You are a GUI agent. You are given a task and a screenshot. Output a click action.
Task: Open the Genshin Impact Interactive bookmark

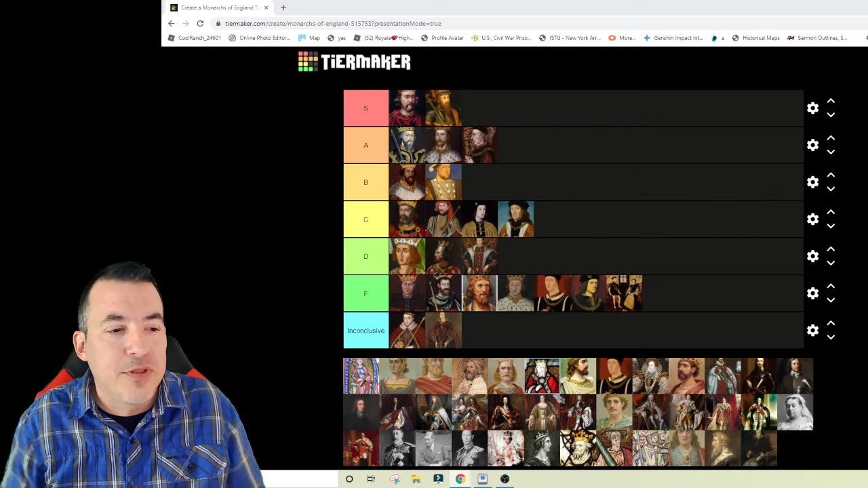pyautogui.click(x=673, y=38)
